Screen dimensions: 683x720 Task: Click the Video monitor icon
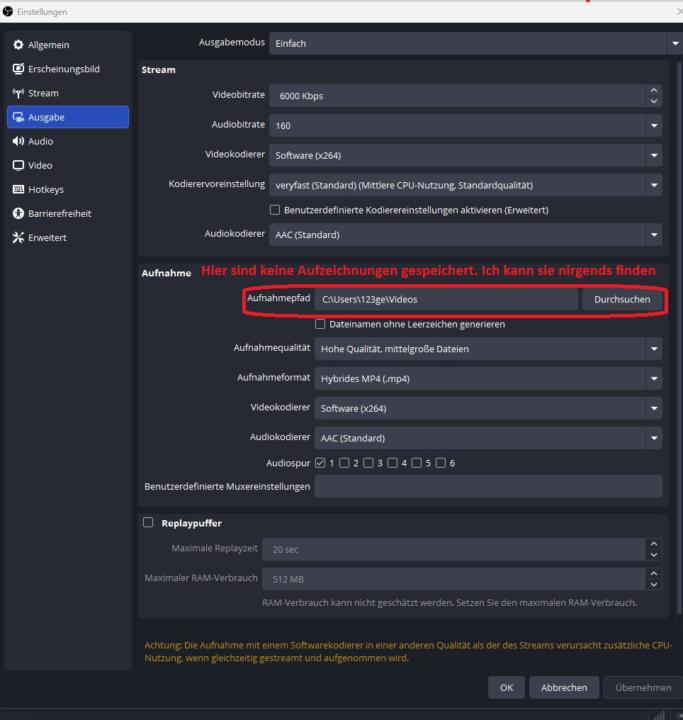(18, 165)
